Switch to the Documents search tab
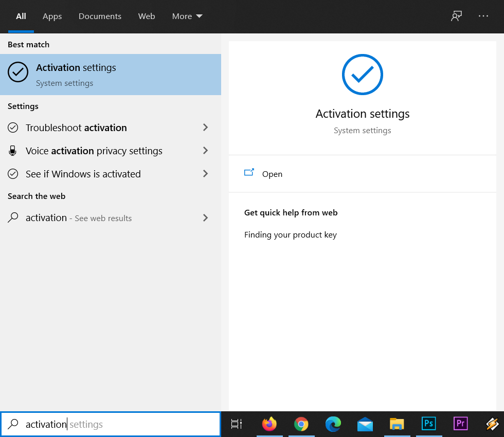This screenshot has height=437, width=504. (x=100, y=16)
